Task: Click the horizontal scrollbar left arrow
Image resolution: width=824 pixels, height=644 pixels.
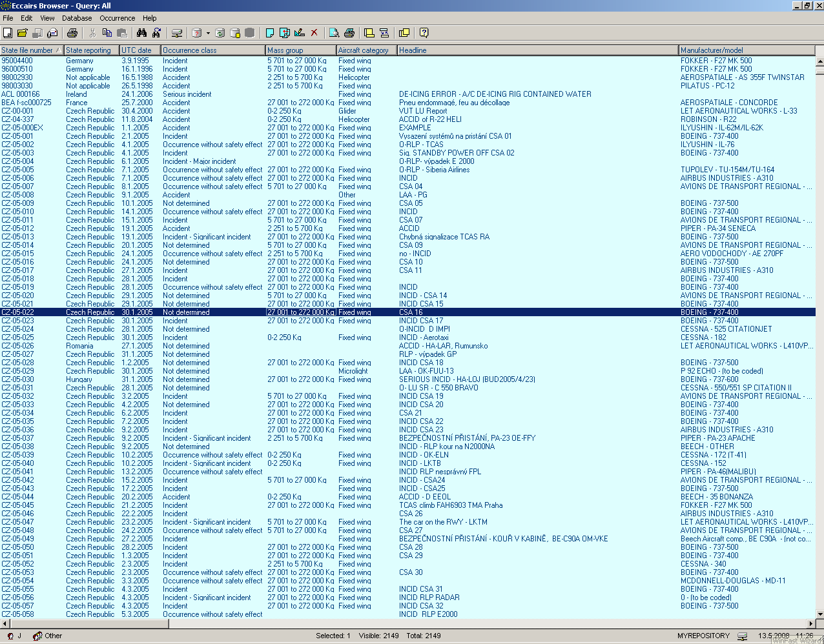Action: coord(5,624)
